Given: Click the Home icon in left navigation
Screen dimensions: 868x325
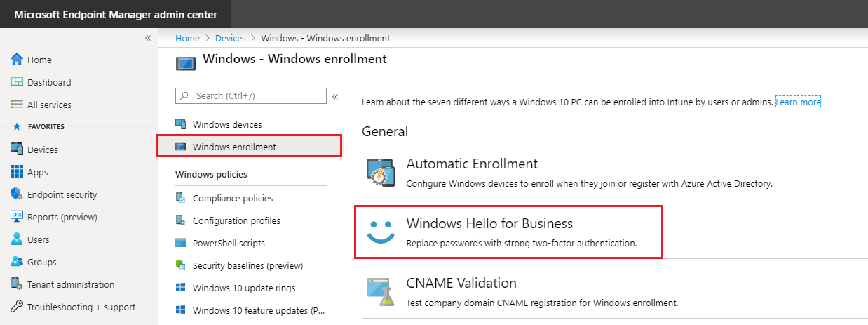Looking at the screenshot, I should (x=18, y=60).
